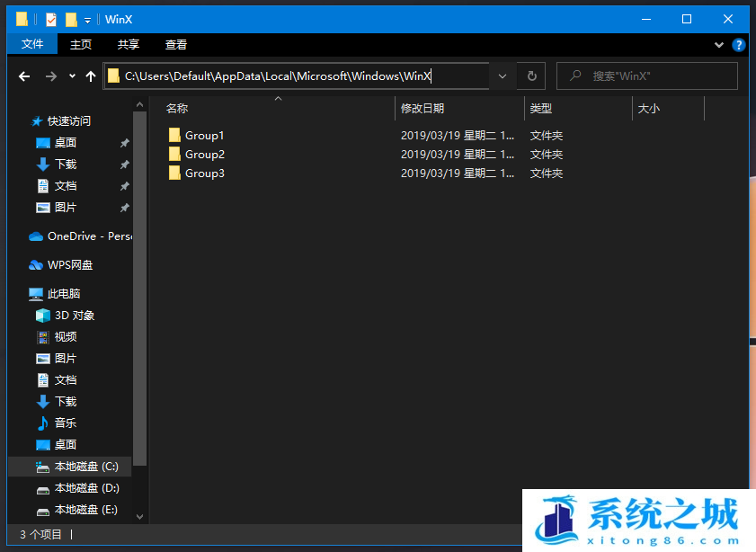Open the 共享 ribbon tab
The height and width of the screenshot is (552, 756).
tap(129, 44)
